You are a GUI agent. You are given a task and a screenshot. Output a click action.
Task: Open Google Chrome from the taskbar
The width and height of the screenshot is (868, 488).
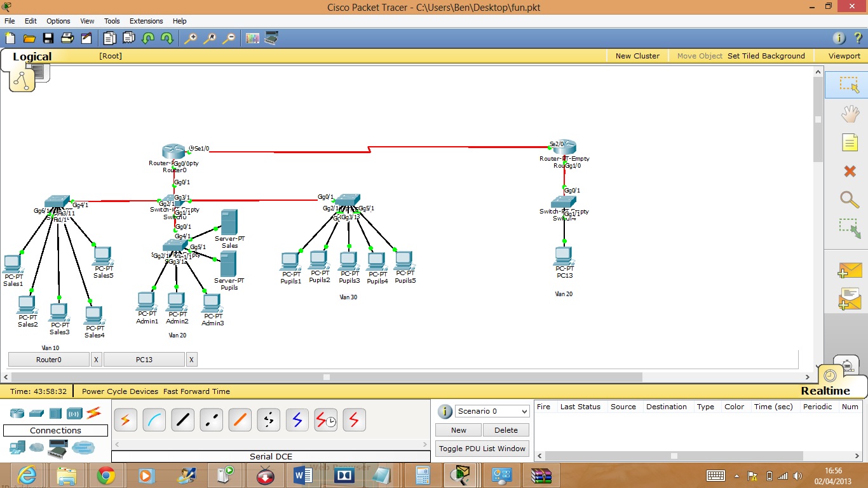coord(106,475)
